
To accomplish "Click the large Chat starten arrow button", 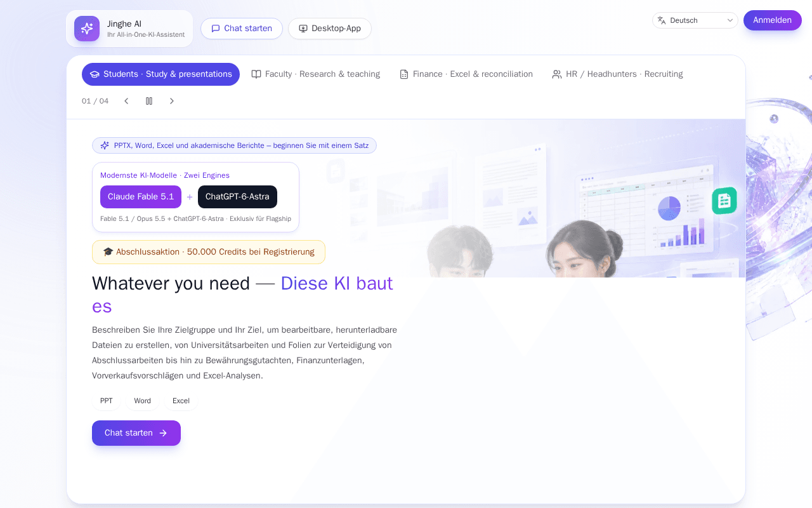I will 136,433.
